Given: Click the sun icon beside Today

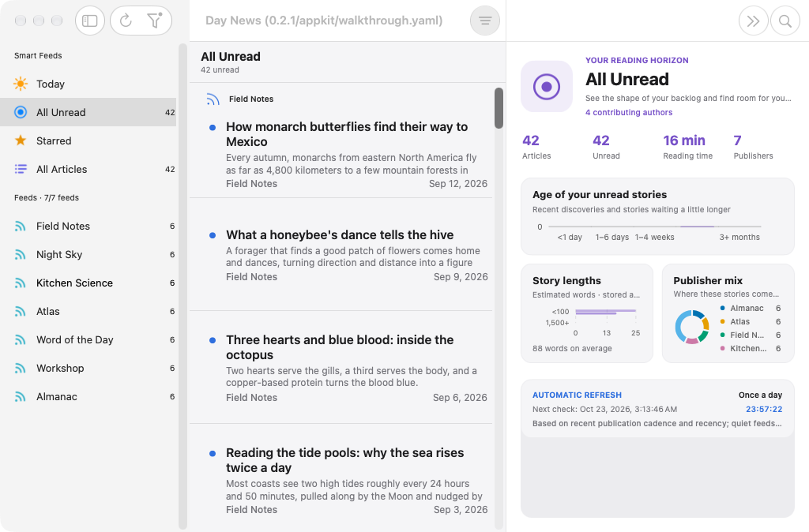Looking at the screenshot, I should pos(21,84).
